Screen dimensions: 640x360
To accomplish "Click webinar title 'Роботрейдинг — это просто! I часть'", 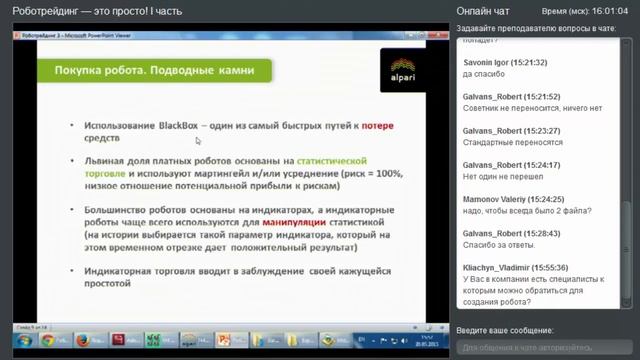I will (97, 11).
